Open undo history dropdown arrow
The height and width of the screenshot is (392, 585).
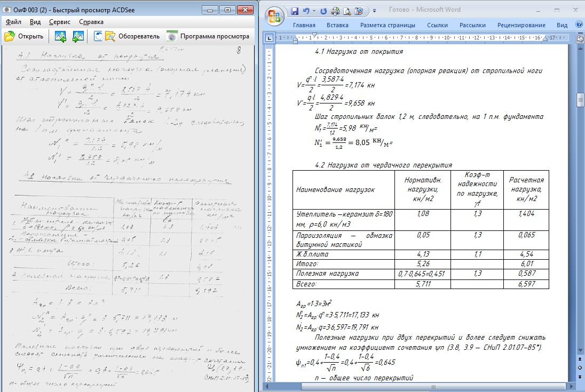click(x=314, y=11)
